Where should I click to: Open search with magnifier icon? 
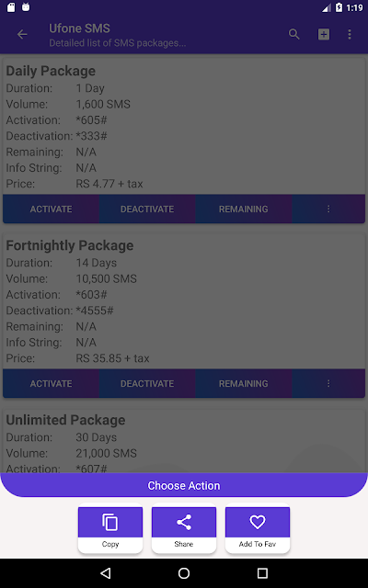coord(294,35)
